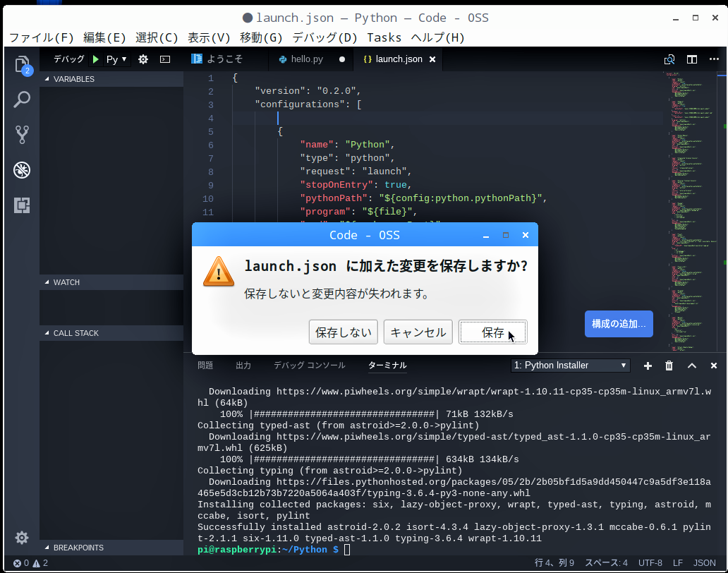Open the terminal selector Python Installer dropdown
This screenshot has width=728, height=573.
[570, 366]
